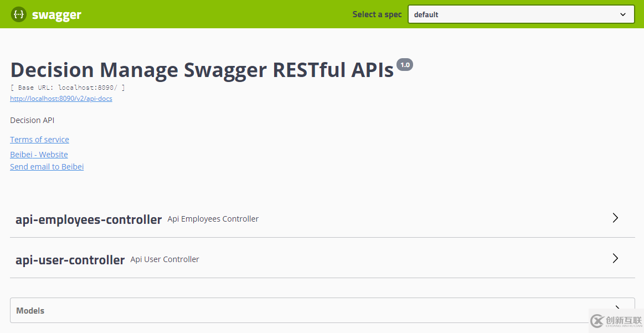644x333 pixels.
Task: Click the Api User Controller description text
Action: coord(165,259)
